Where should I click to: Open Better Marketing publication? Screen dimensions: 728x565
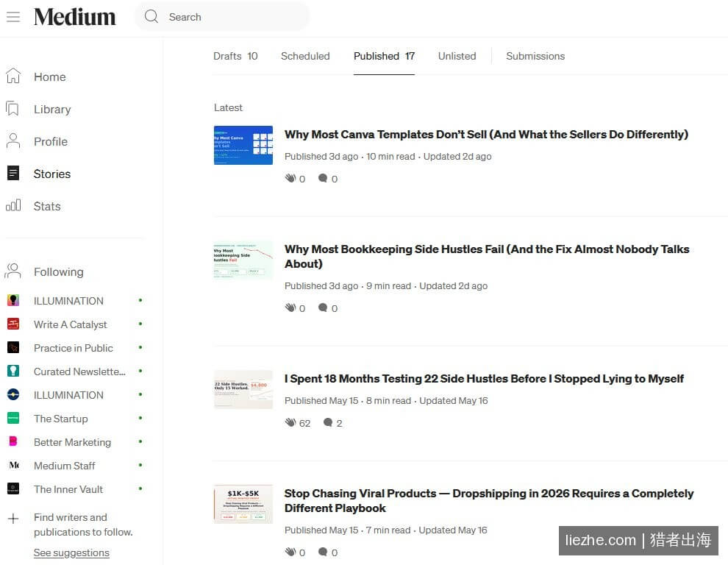[72, 442]
